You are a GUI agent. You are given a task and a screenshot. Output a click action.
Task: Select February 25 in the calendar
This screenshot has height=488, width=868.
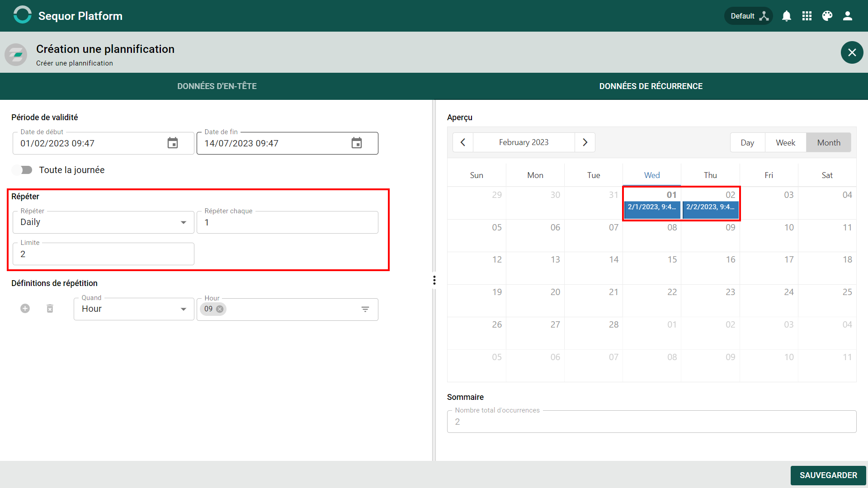pos(827,300)
